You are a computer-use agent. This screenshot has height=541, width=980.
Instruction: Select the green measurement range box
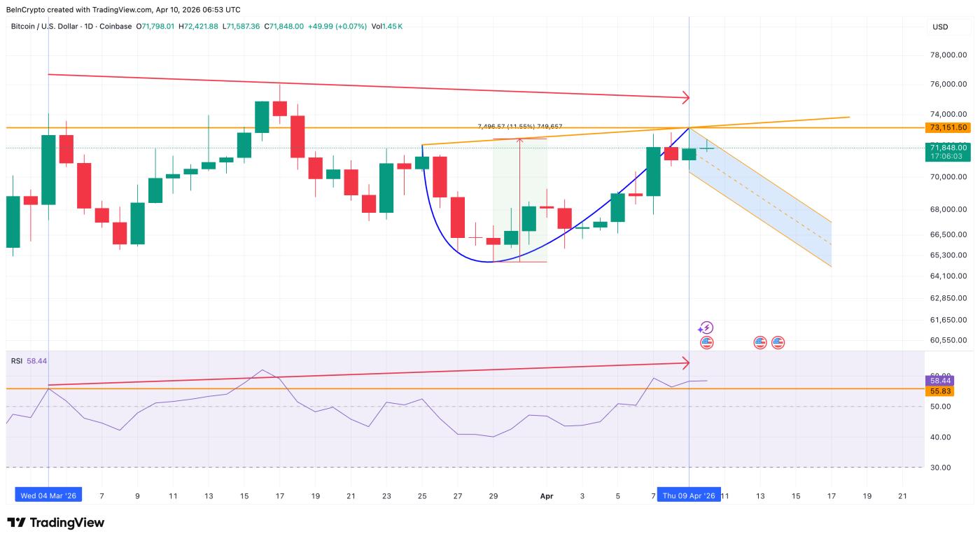(x=519, y=200)
